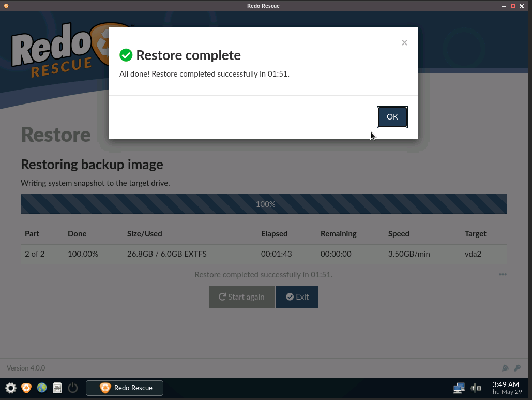Select the 100.00% done cell

click(x=83, y=254)
